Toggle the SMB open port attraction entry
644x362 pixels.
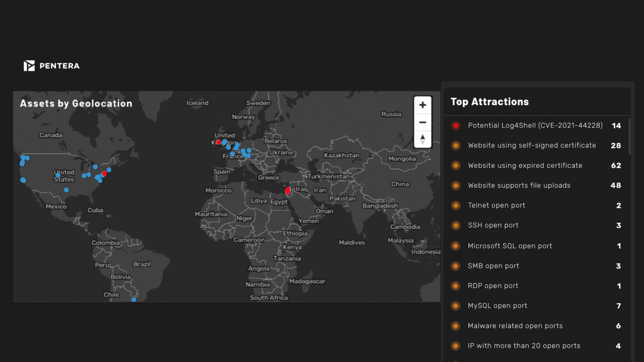coord(493,266)
